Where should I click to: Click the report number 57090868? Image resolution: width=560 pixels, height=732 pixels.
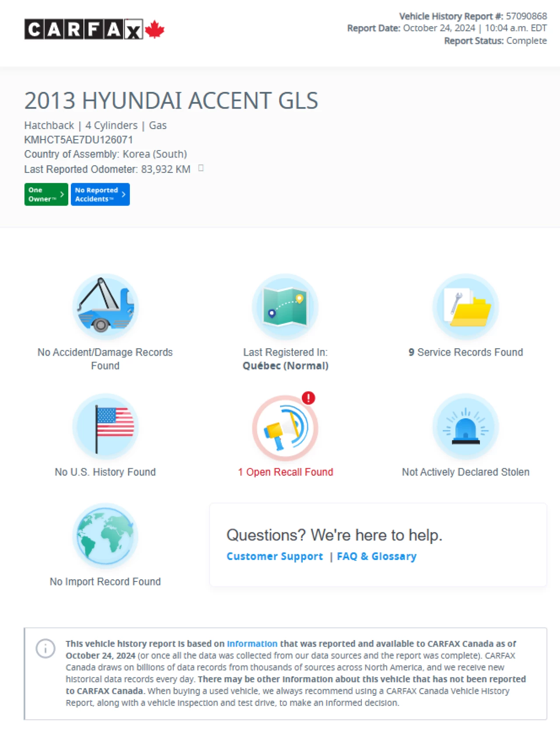[x=526, y=16]
